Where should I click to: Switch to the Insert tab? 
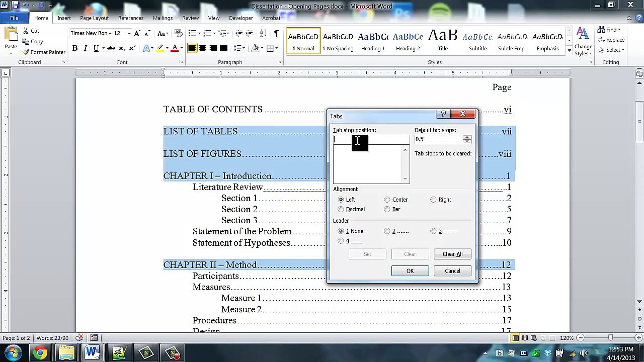coord(64,18)
